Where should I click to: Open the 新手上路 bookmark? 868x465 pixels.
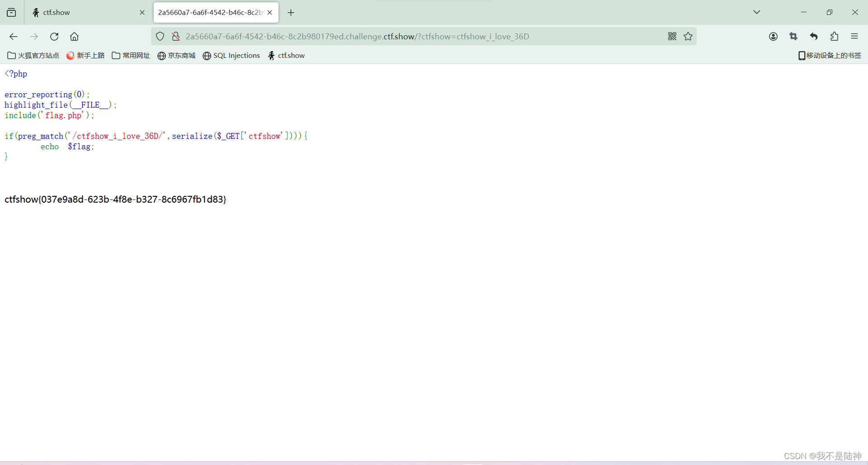[85, 56]
